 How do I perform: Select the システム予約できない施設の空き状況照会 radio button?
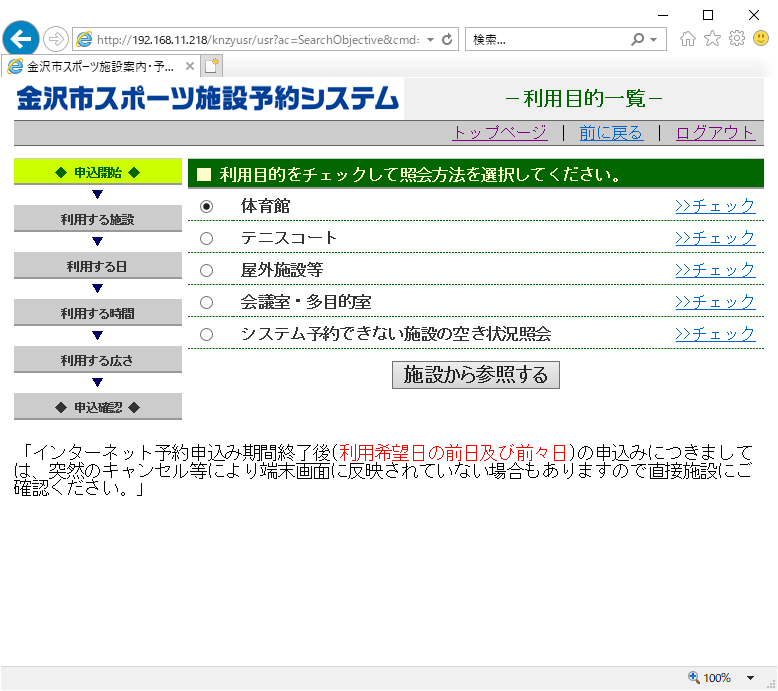(206, 334)
